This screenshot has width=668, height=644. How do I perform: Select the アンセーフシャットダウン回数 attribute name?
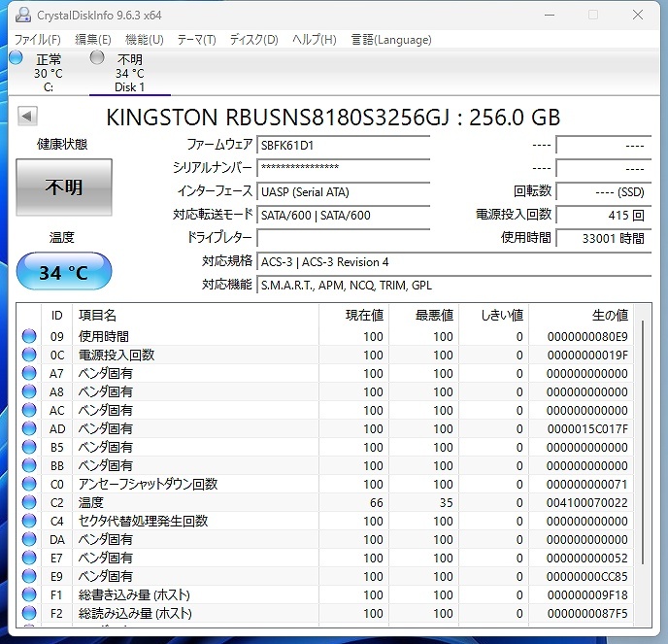pos(148,484)
